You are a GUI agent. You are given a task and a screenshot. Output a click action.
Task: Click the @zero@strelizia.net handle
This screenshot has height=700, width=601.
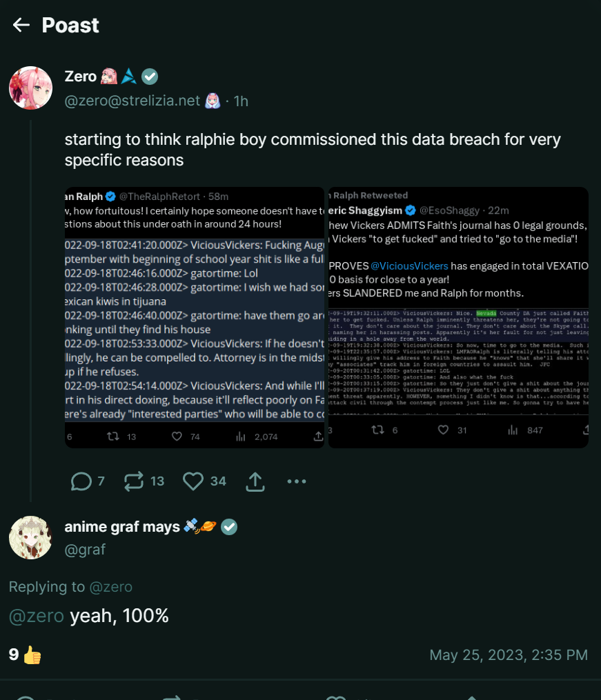pyautogui.click(x=132, y=101)
